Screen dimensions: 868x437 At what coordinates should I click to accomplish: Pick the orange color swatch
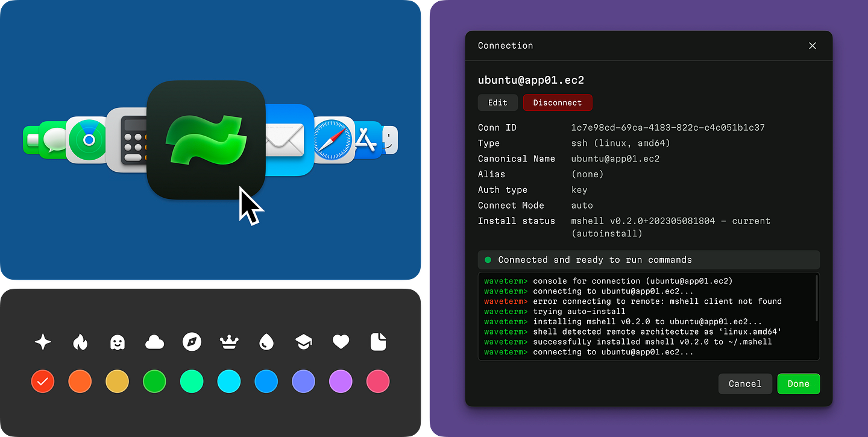[x=80, y=382]
